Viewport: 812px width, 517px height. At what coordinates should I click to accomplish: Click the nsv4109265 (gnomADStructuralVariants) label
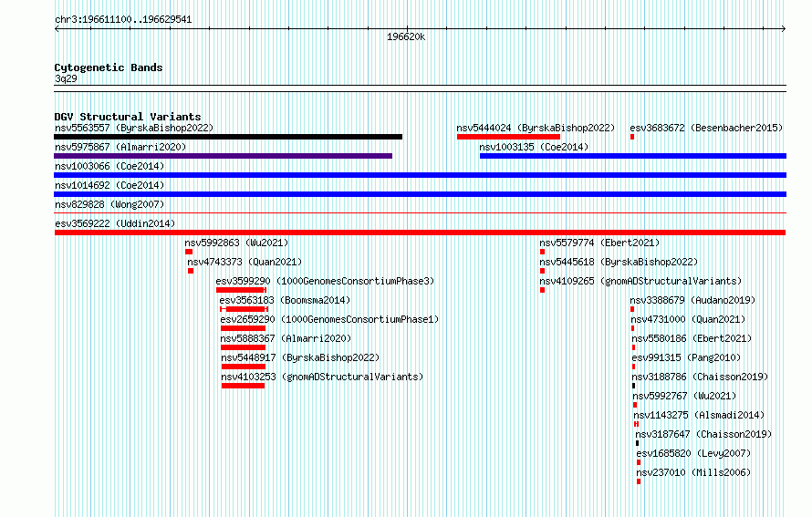coord(640,281)
